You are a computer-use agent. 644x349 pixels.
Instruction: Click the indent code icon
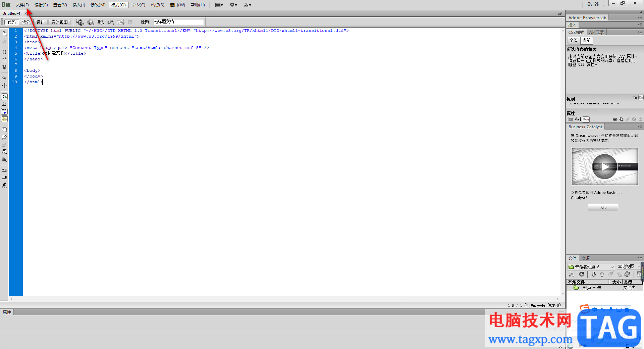[4, 170]
